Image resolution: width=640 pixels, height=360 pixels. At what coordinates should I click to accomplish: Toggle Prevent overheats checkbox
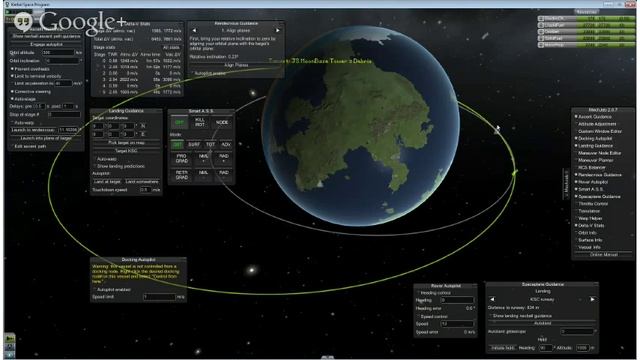point(30,69)
